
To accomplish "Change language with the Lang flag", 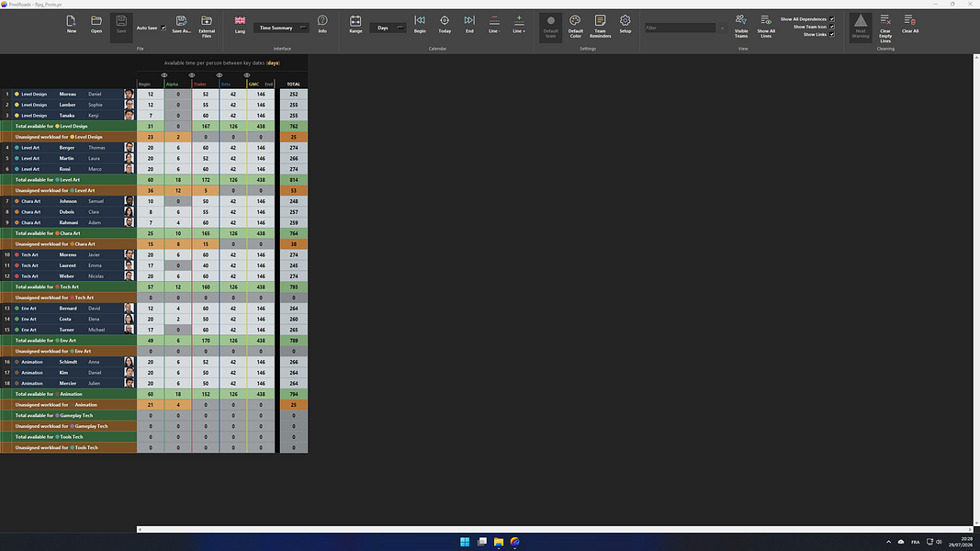I will tap(240, 25).
